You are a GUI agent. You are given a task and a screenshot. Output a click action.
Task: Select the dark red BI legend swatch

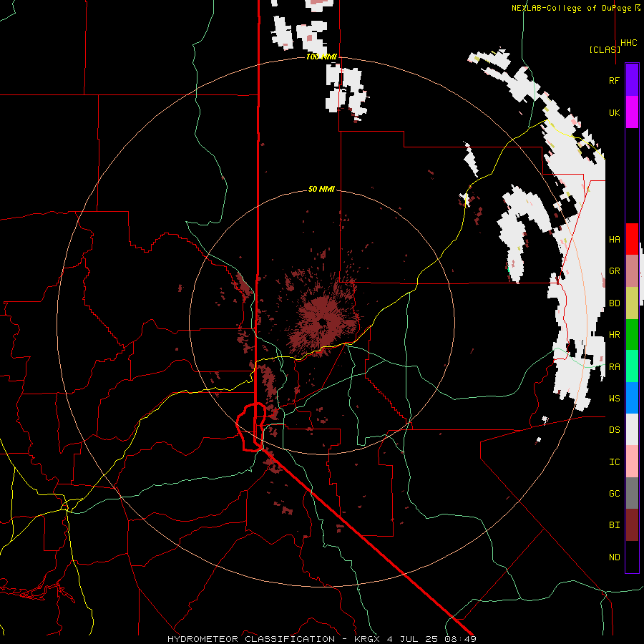pyautogui.click(x=632, y=525)
